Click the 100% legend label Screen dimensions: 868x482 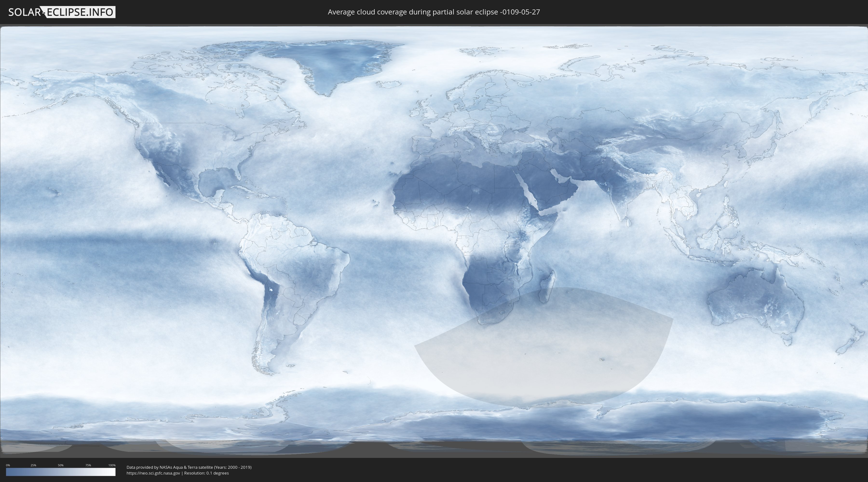pos(112,465)
